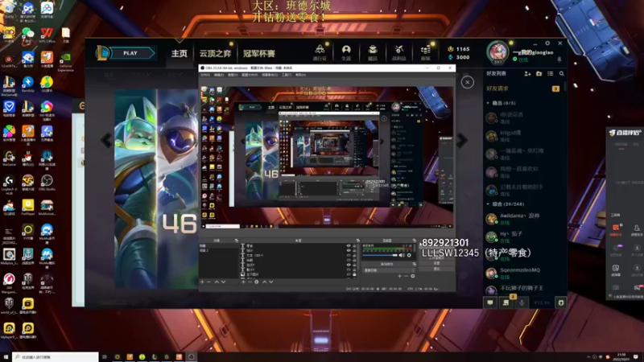Select 场景 2 in OBS scenes list

[217, 250]
